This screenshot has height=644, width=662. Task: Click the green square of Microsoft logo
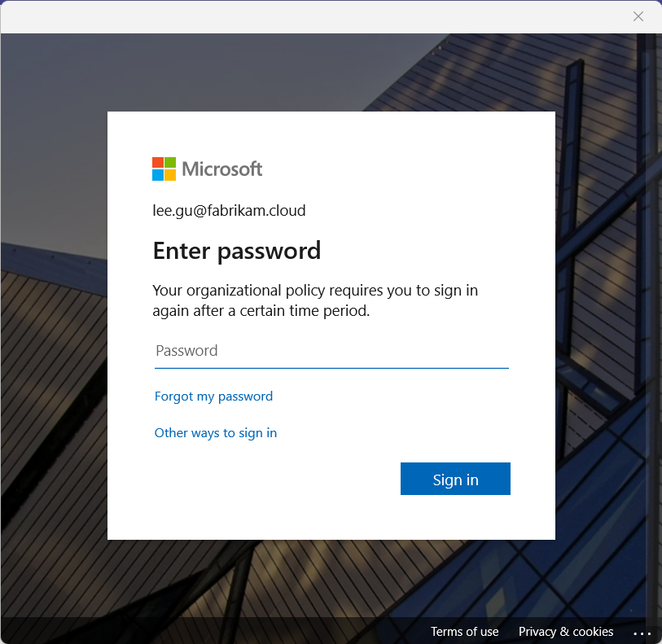click(x=170, y=163)
